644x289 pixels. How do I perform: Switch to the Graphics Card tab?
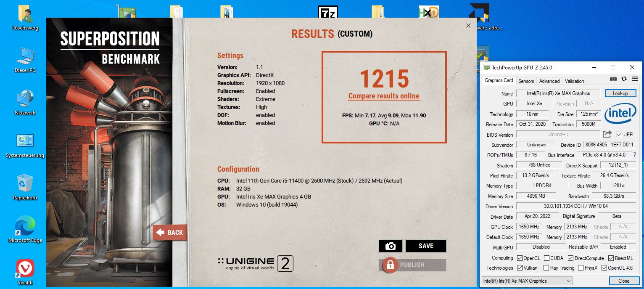[x=499, y=80]
